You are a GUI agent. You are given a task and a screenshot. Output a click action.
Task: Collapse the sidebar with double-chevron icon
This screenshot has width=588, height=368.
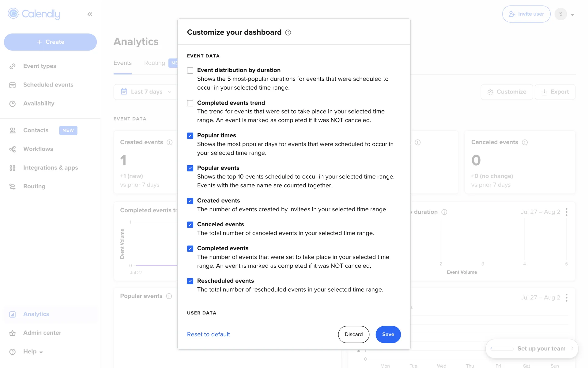(90, 14)
